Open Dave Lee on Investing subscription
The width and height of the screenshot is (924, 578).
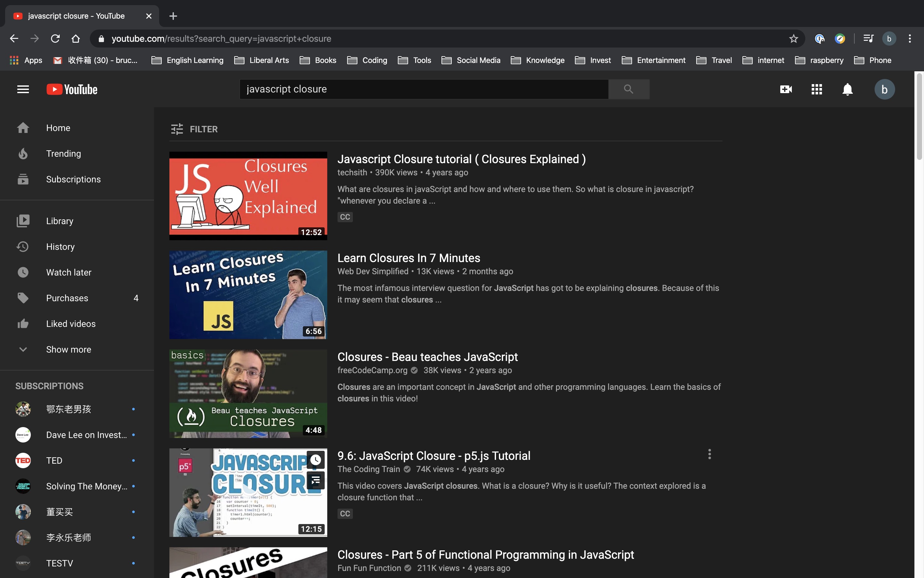tap(77, 435)
